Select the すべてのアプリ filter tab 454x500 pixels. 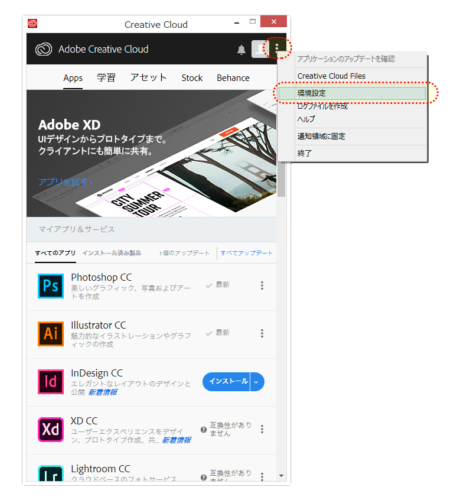click(x=55, y=253)
